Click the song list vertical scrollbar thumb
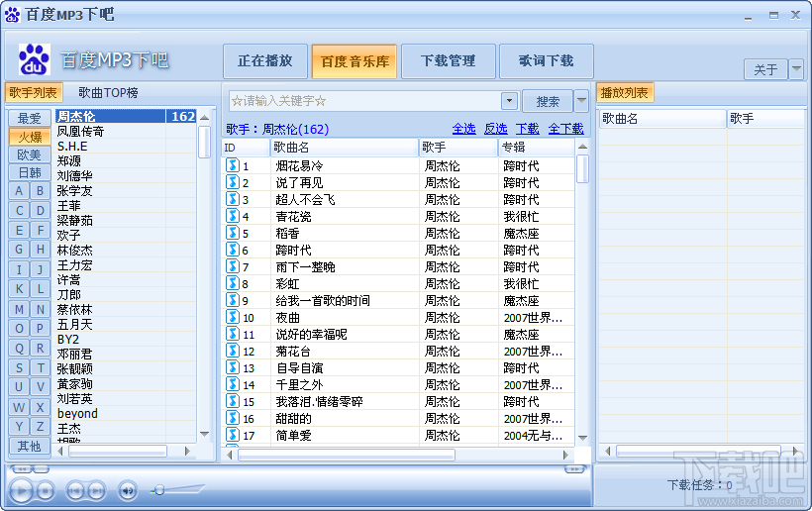812x511 pixels. tap(582, 168)
